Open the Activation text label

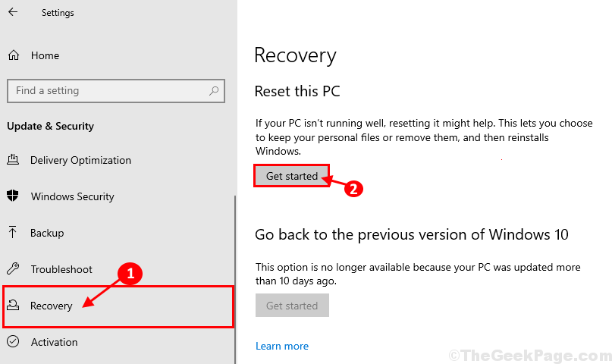(55, 342)
